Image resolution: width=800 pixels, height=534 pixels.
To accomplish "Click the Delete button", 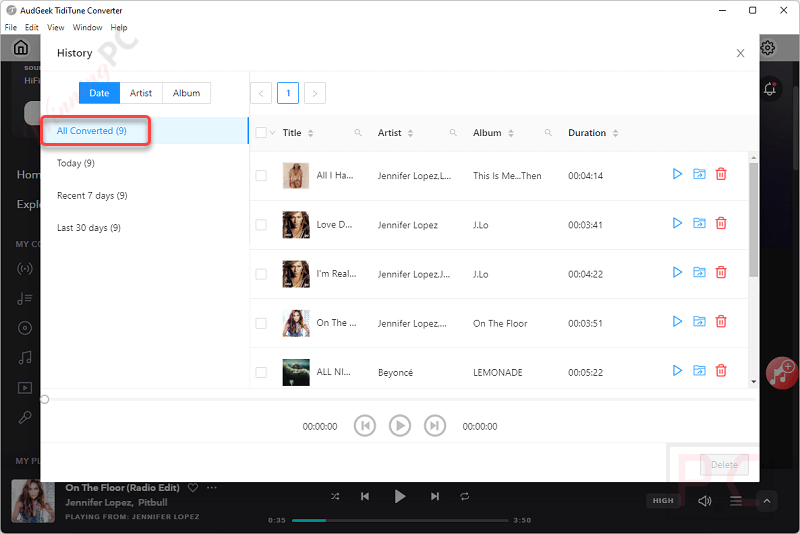I will [724, 465].
